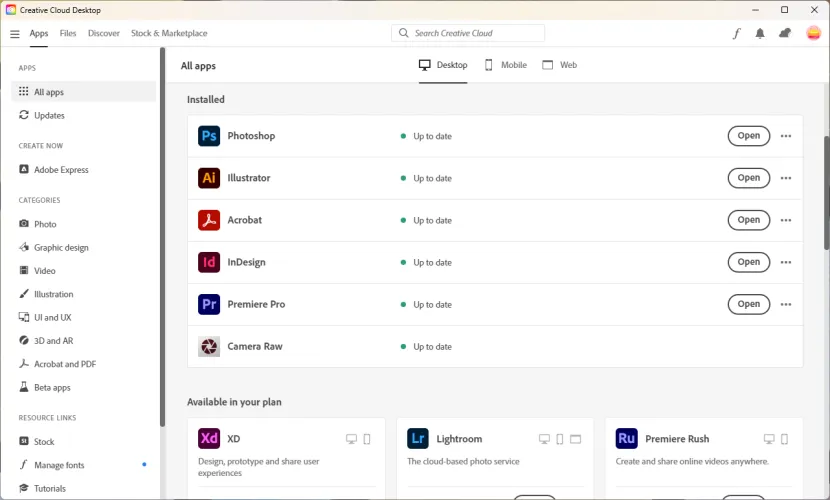Open the user profile avatar
This screenshot has height=500, width=830.
(813, 33)
